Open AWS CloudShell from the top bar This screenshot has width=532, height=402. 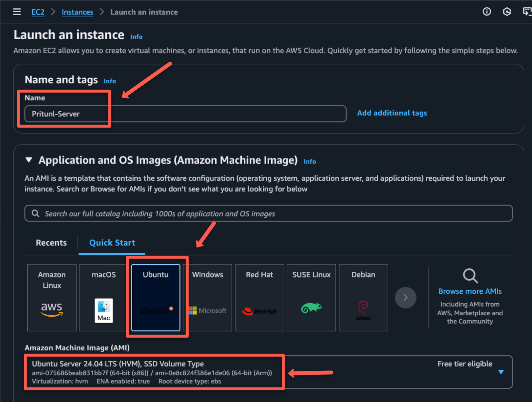528,12
